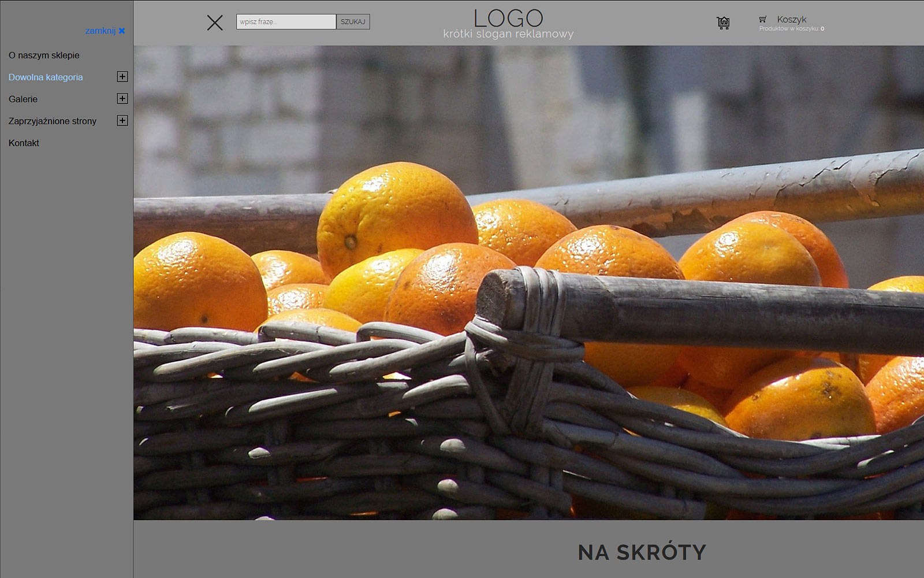The width and height of the screenshot is (924, 578).
Task: Expand Zaprzyjaźnione strony using plus box
Action: (122, 120)
